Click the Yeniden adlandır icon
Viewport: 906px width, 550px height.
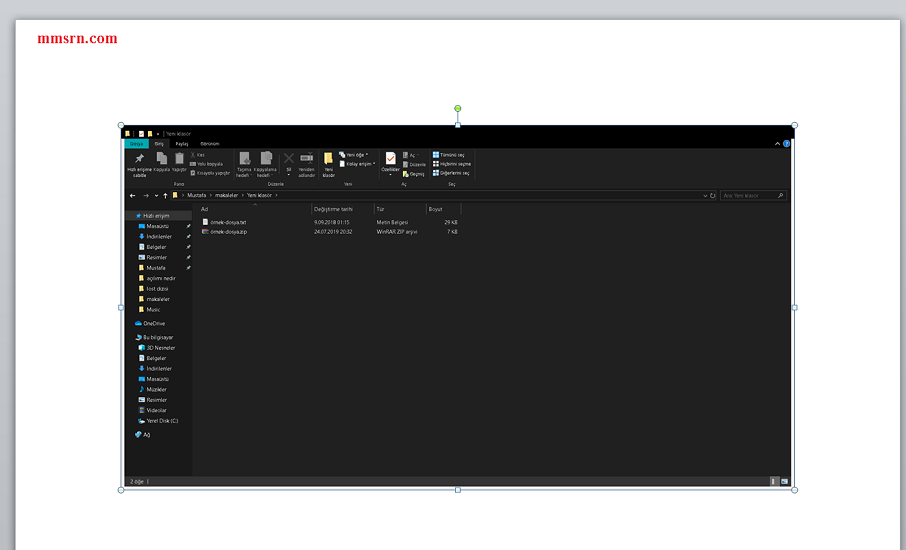tap(306, 158)
